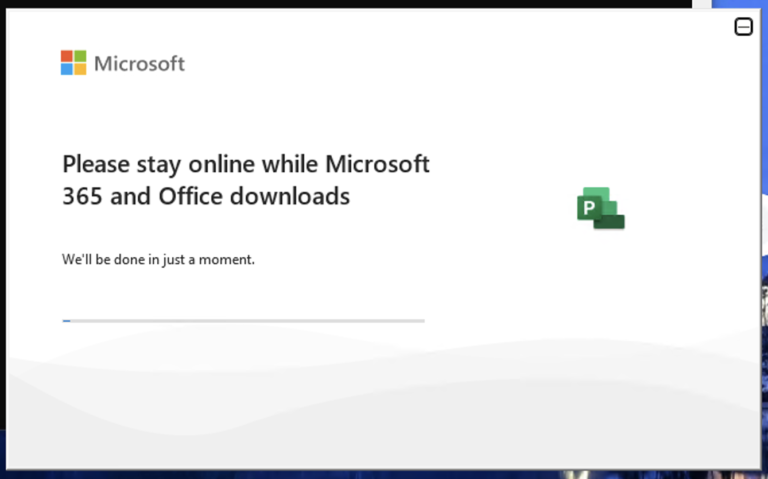Click the download progress bar
The image size is (768, 479).
(243, 321)
